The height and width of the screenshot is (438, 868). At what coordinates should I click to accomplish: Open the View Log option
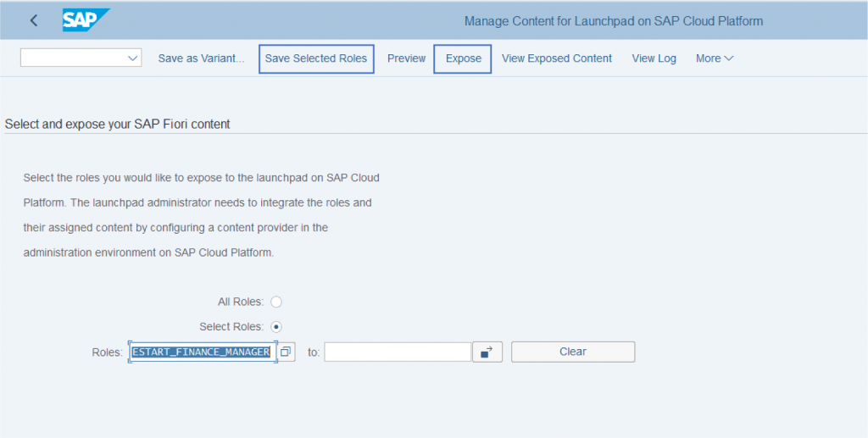click(x=654, y=58)
